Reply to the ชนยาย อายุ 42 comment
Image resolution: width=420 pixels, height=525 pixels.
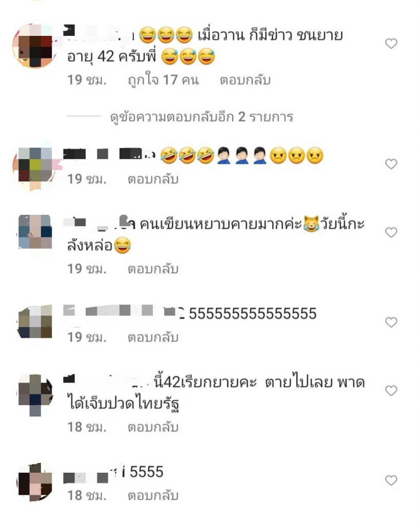pos(245,80)
